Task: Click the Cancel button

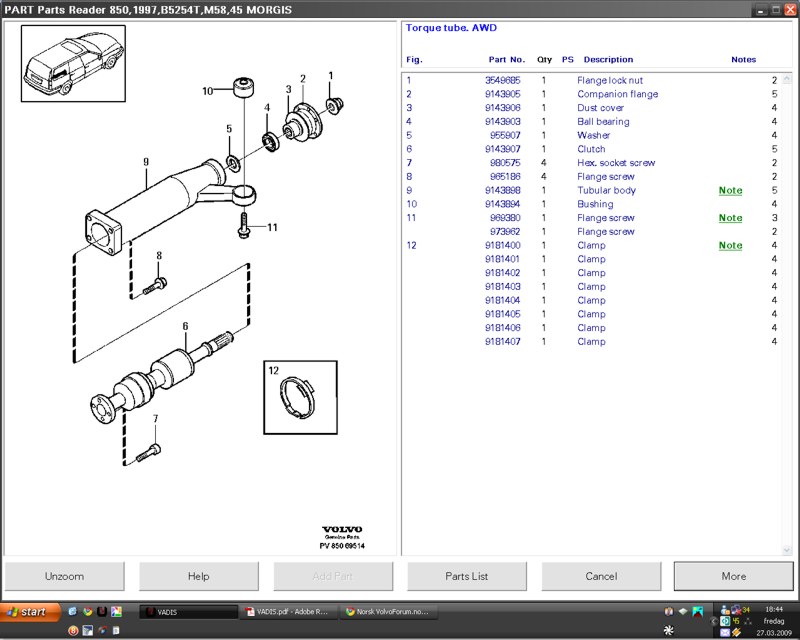Action: point(601,576)
